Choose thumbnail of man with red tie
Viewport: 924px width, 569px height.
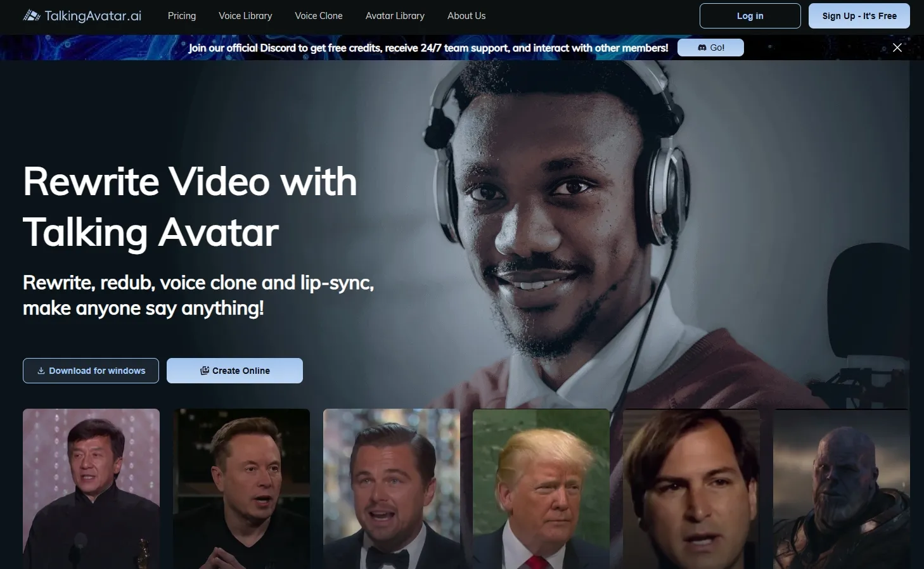541,488
